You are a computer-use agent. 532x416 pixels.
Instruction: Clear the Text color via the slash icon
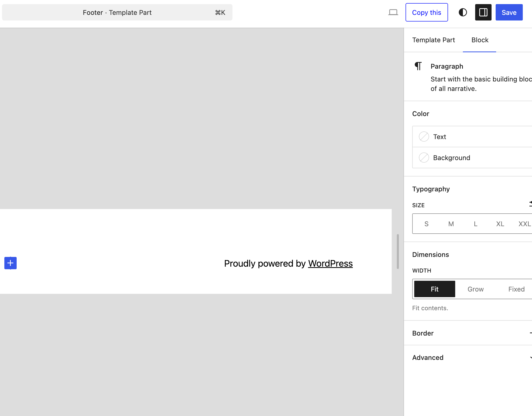click(424, 137)
